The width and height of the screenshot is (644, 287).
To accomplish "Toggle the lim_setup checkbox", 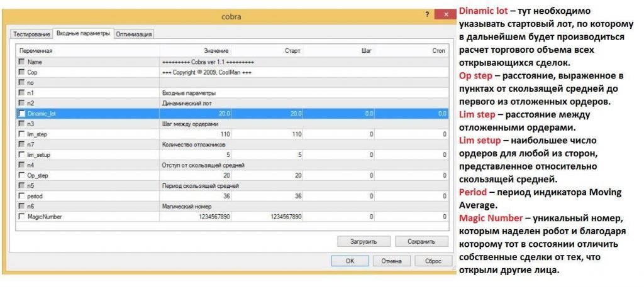I will tap(22, 154).
